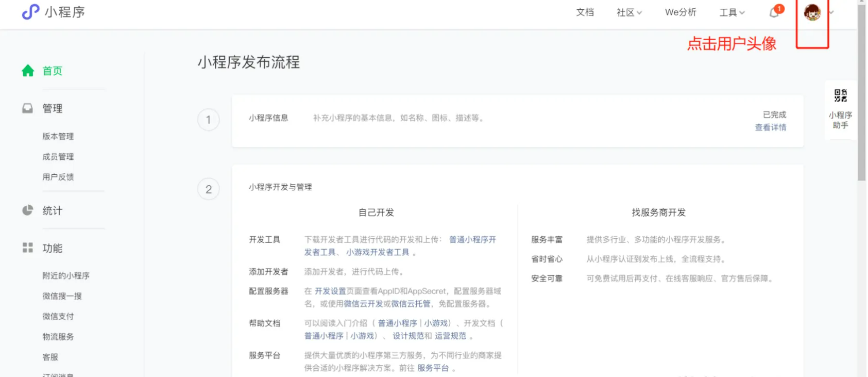The width and height of the screenshot is (868, 377).
Task: Open the 小程序助手 QR code icon
Action: [x=840, y=95]
